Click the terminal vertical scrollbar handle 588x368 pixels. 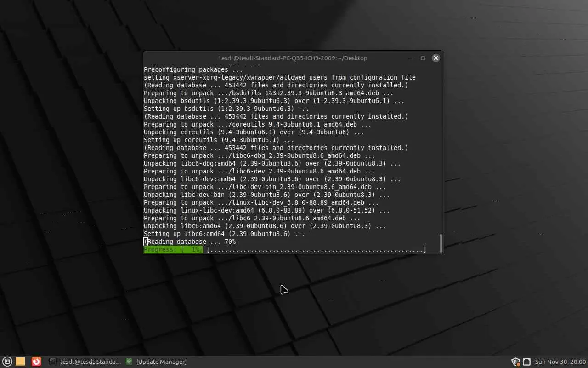point(441,243)
